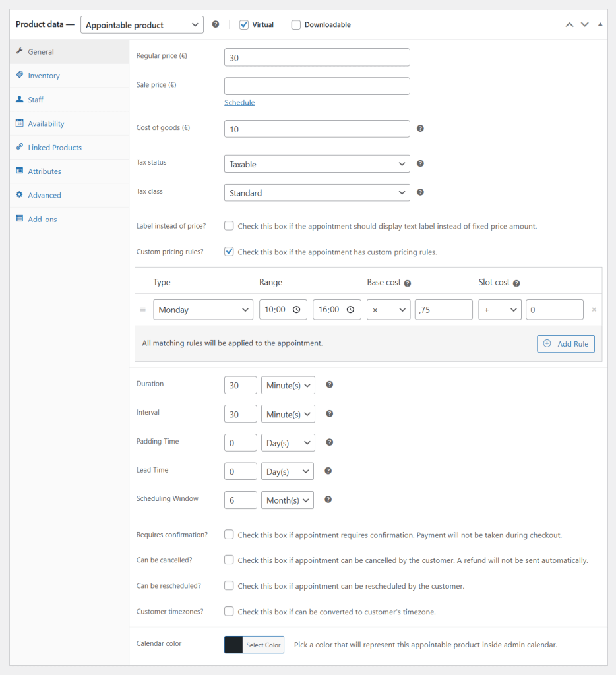Click the Tax status help icon
This screenshot has width=616, height=675.
tap(420, 163)
